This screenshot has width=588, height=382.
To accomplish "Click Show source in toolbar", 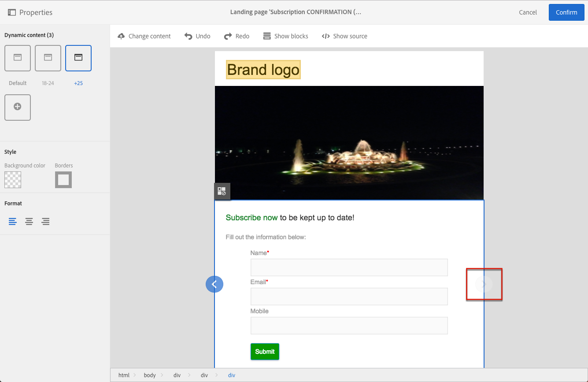I will [x=344, y=36].
